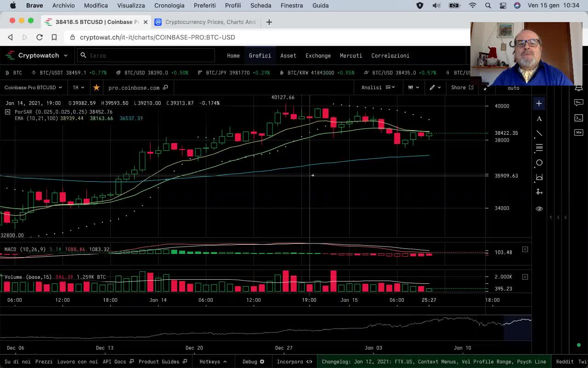Open the volume sound menu icon
The width and height of the screenshot is (588, 368).
436,6
